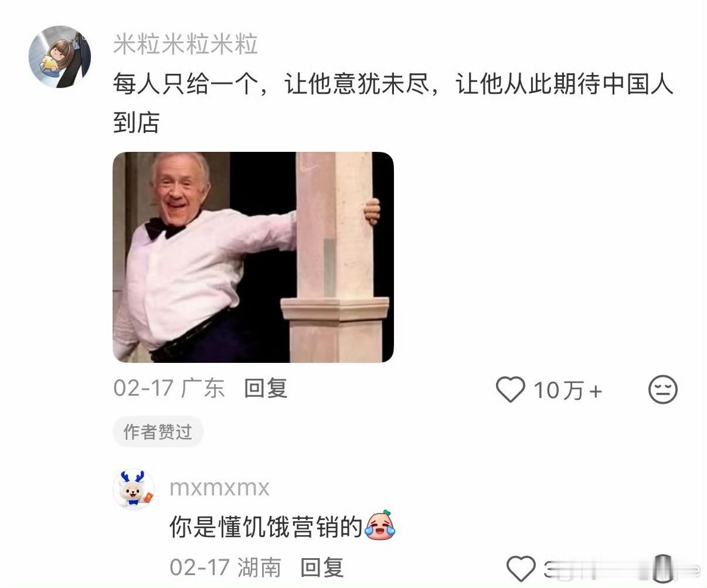Click 回复 under the 广东 comment
This screenshot has width=707, height=588.
click(x=266, y=388)
